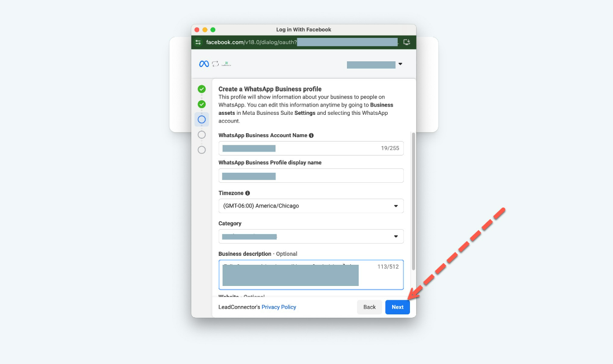Click info icon next to Account Name
613x364 pixels.
[x=311, y=135]
